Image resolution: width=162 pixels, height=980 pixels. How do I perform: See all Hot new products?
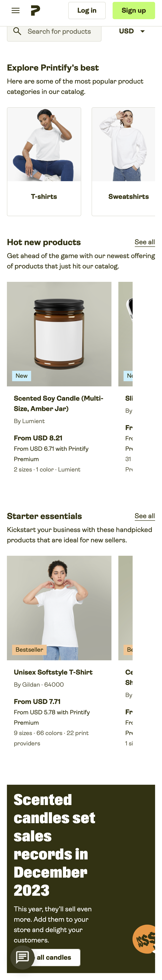click(x=145, y=242)
